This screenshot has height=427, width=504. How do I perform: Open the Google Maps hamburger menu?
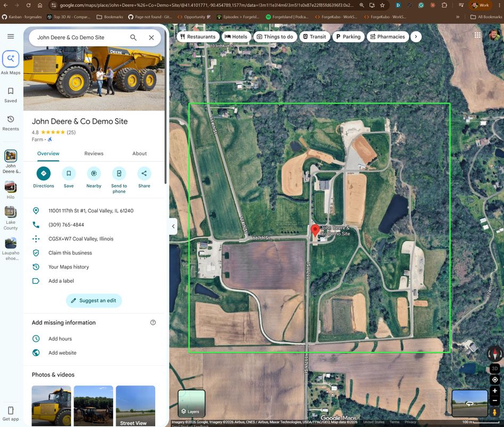click(11, 36)
